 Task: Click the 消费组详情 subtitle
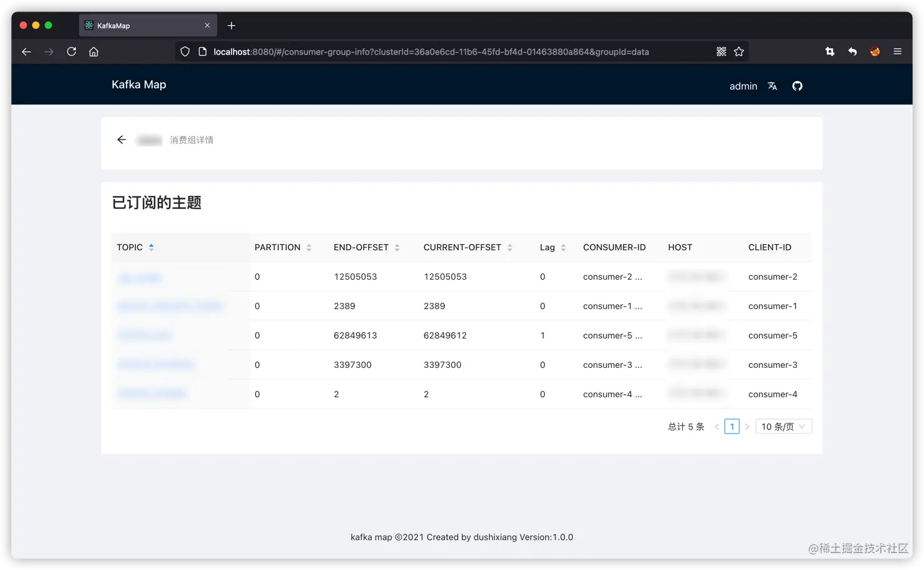[x=192, y=140]
